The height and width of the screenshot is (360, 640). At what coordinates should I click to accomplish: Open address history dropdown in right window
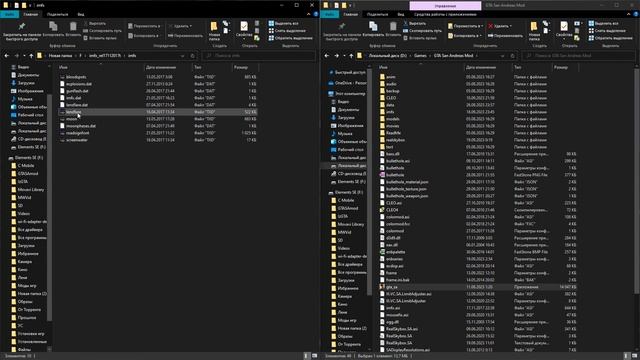[502, 56]
